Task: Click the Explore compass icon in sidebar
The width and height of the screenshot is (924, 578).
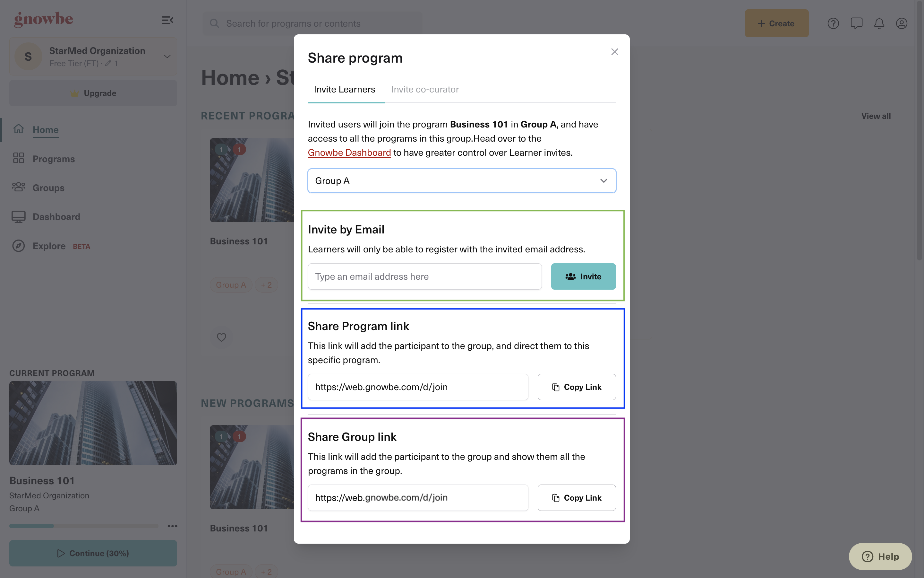Action: [18, 246]
